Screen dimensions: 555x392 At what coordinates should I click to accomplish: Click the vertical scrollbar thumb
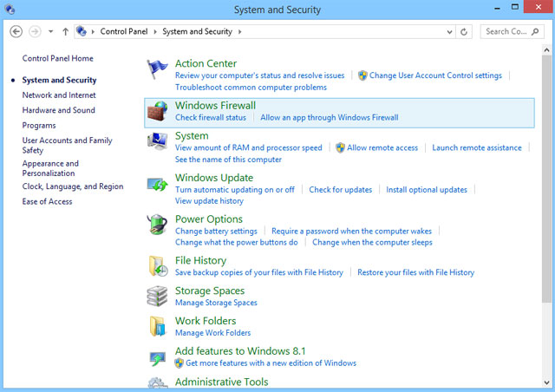tap(546, 179)
